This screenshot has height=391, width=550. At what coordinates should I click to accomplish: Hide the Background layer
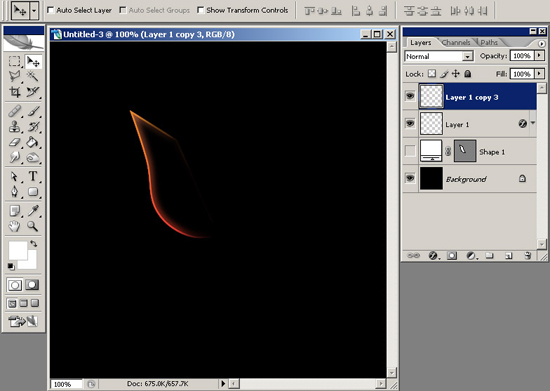(410, 178)
